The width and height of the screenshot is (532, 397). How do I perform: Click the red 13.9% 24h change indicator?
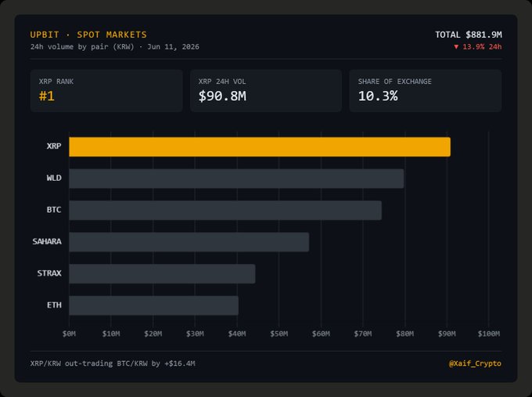(478, 47)
